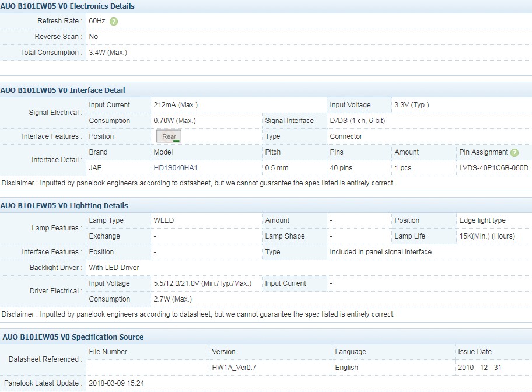This screenshot has width=532, height=392.
Task: Click the "0.5 mm" pitch cell
Action: pyautogui.click(x=277, y=168)
